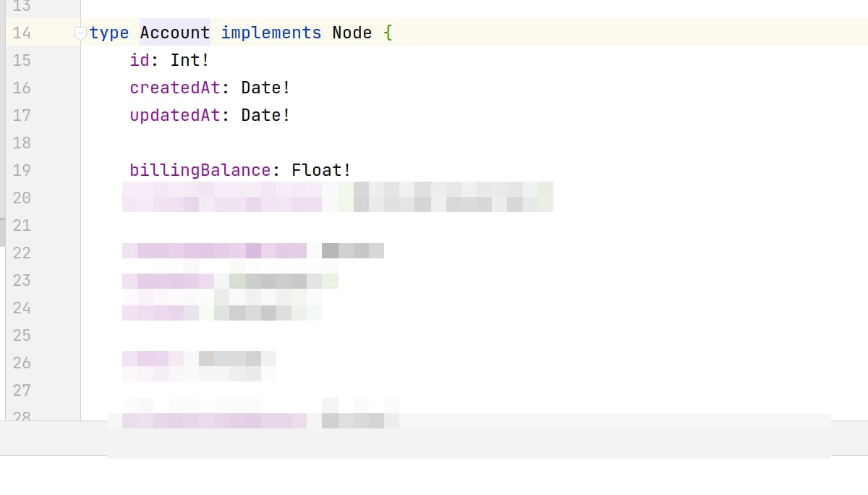Image resolution: width=868 pixels, height=495 pixels.
Task: Click the Node interface name
Action: [352, 33]
